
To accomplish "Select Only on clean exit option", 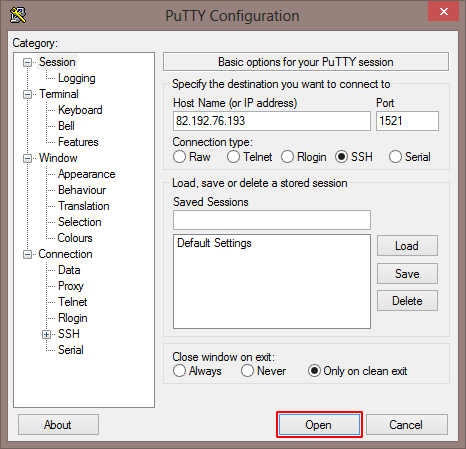I will click(x=314, y=371).
